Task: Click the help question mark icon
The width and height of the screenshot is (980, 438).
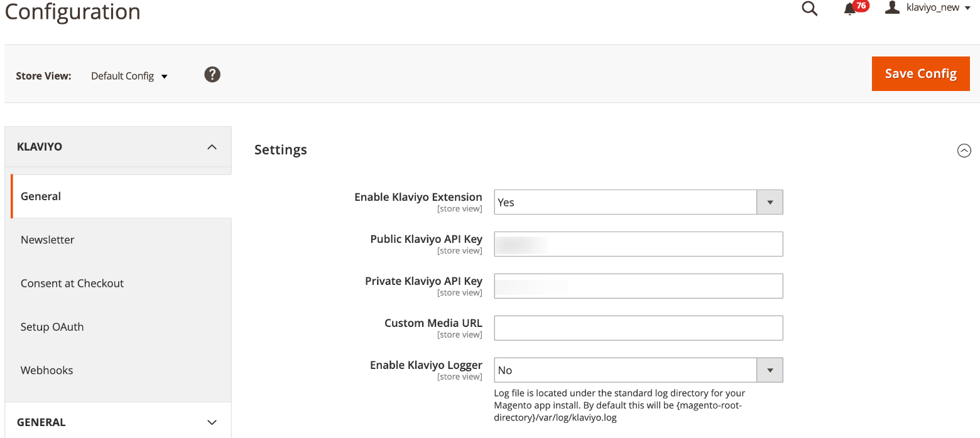Action: (212, 75)
